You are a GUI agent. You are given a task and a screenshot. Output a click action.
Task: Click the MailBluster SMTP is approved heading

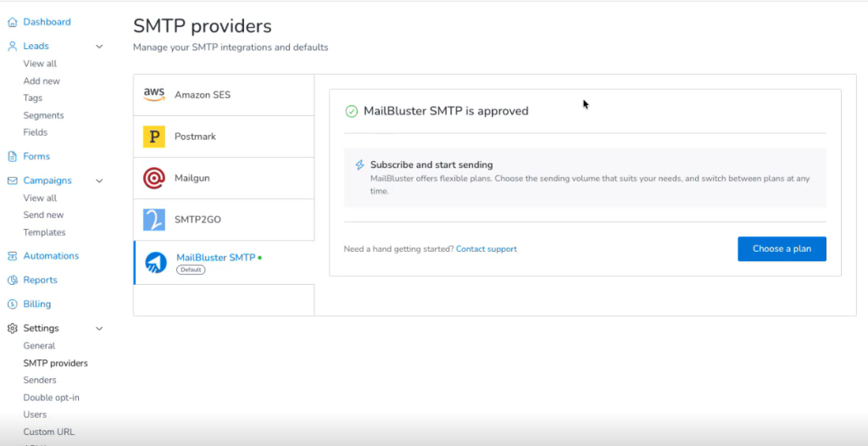pos(446,111)
